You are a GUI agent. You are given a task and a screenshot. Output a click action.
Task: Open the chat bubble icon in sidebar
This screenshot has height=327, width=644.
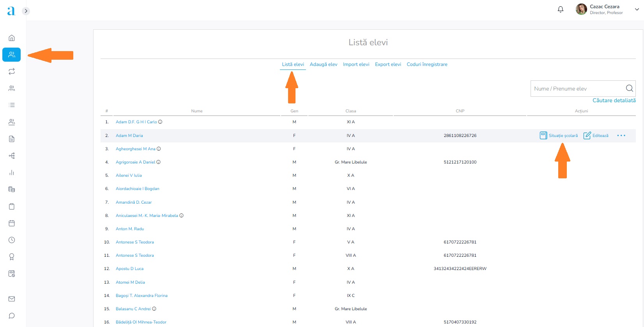pos(12,316)
